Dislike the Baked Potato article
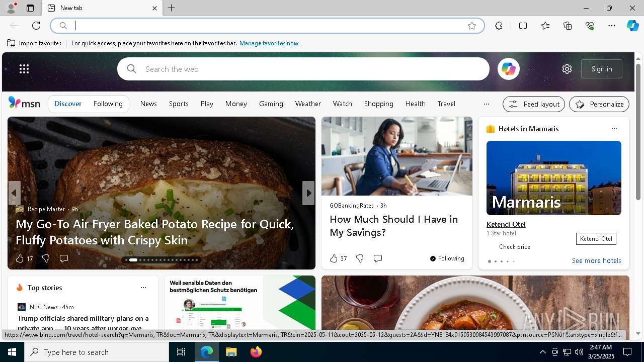The height and width of the screenshot is (362, 644). 46,258
